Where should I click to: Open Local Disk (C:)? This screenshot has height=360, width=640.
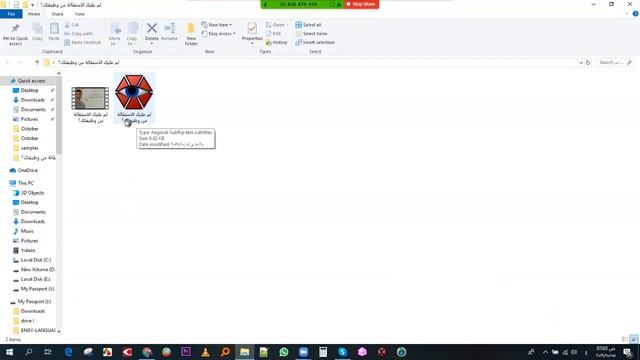[x=36, y=260]
